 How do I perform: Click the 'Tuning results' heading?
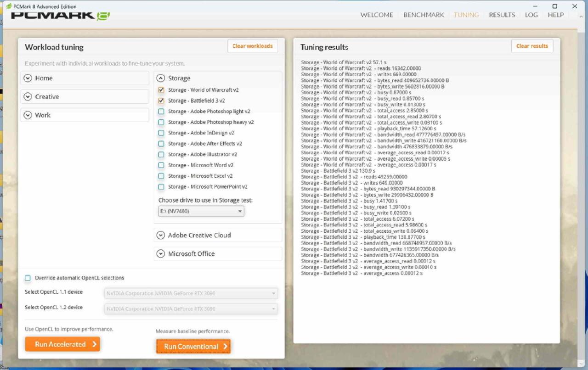tap(324, 47)
